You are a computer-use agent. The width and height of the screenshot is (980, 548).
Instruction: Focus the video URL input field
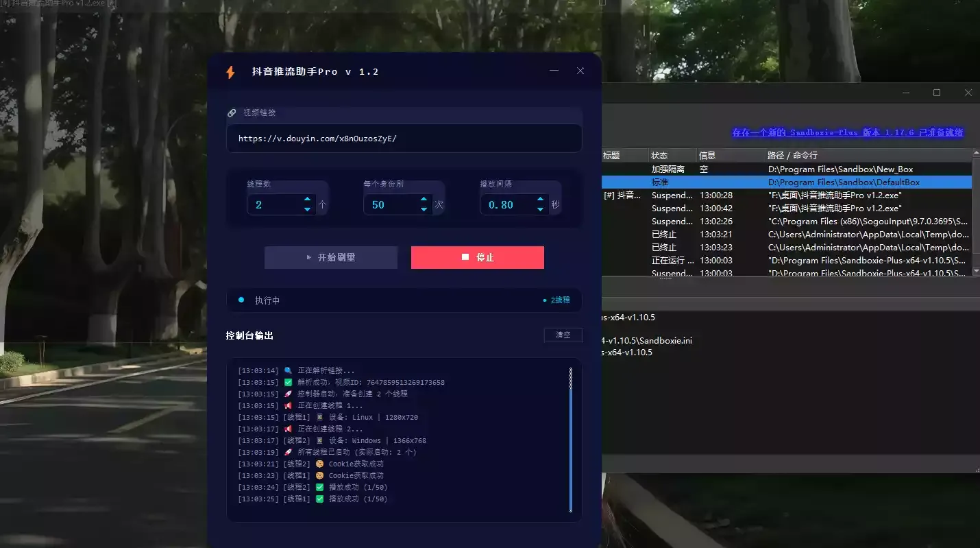click(404, 138)
